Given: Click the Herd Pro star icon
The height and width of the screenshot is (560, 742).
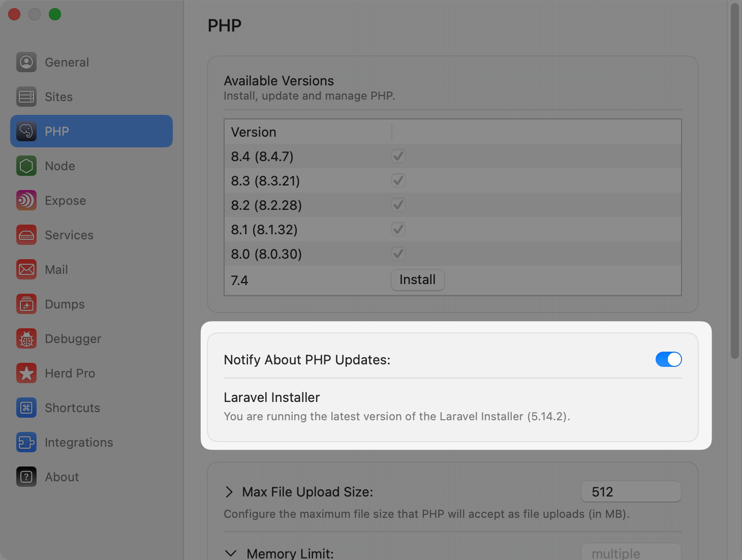Looking at the screenshot, I should (x=26, y=373).
